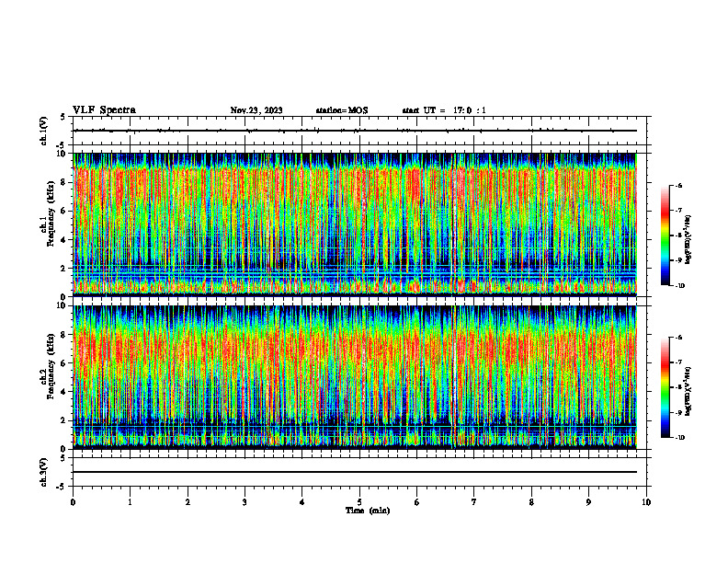Click time axis tick label "3"
728x563 pixels.
click(x=245, y=502)
